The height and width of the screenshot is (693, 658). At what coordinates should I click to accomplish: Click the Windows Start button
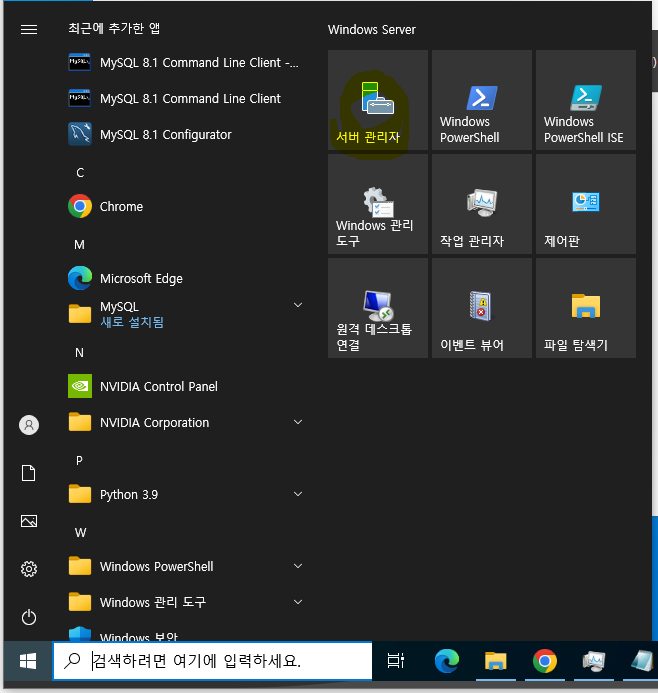(x=28, y=661)
